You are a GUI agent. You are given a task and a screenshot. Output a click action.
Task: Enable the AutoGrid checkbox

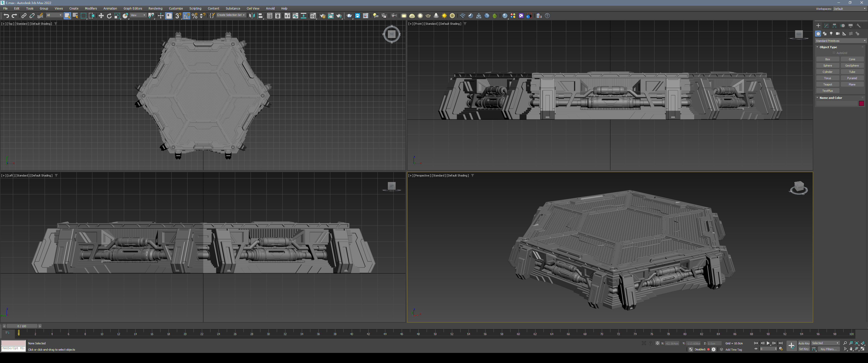point(834,53)
